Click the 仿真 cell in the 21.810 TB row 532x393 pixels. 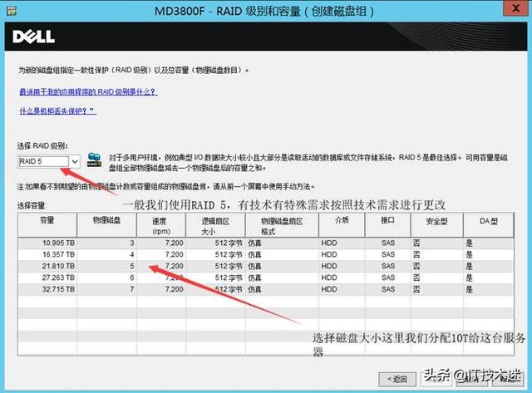[x=254, y=266]
